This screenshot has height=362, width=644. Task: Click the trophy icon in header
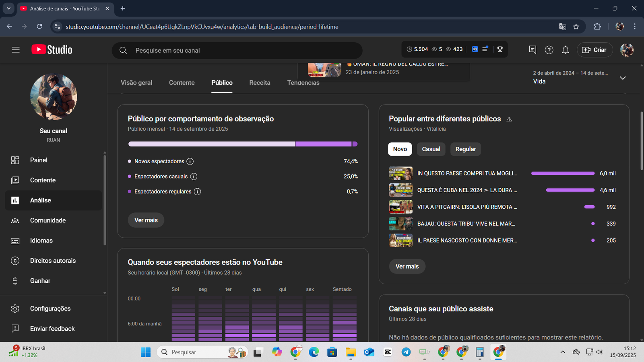500,49
